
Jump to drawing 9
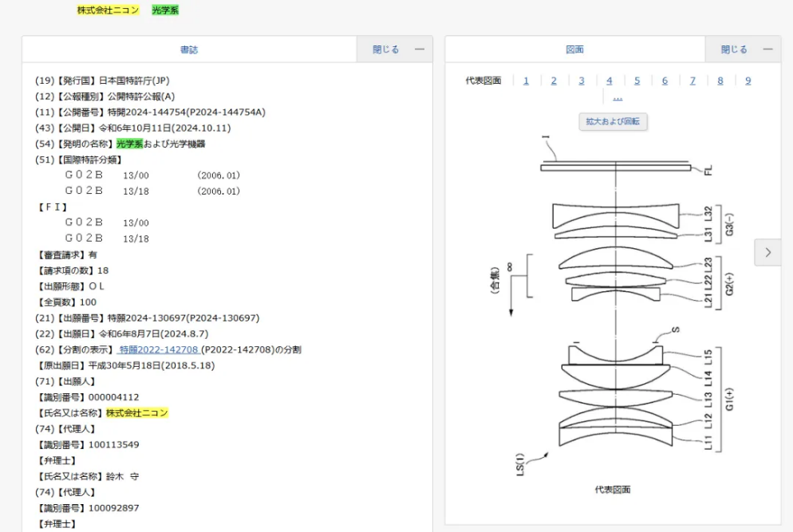click(748, 81)
